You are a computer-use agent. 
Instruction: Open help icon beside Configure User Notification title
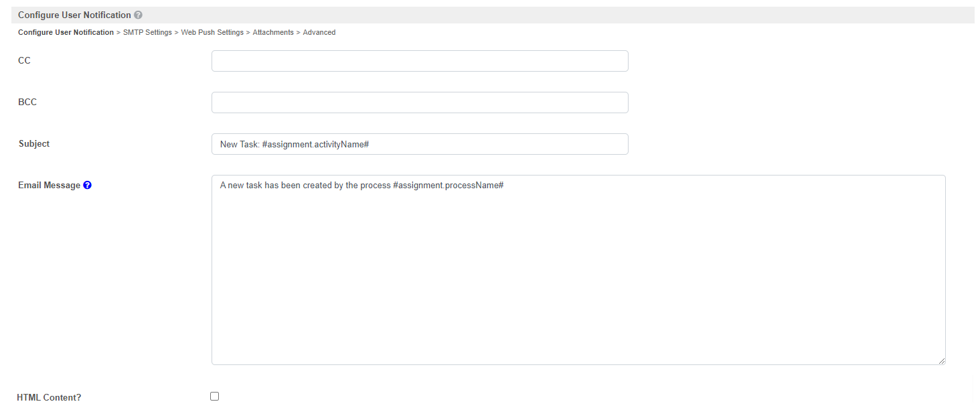(x=138, y=15)
